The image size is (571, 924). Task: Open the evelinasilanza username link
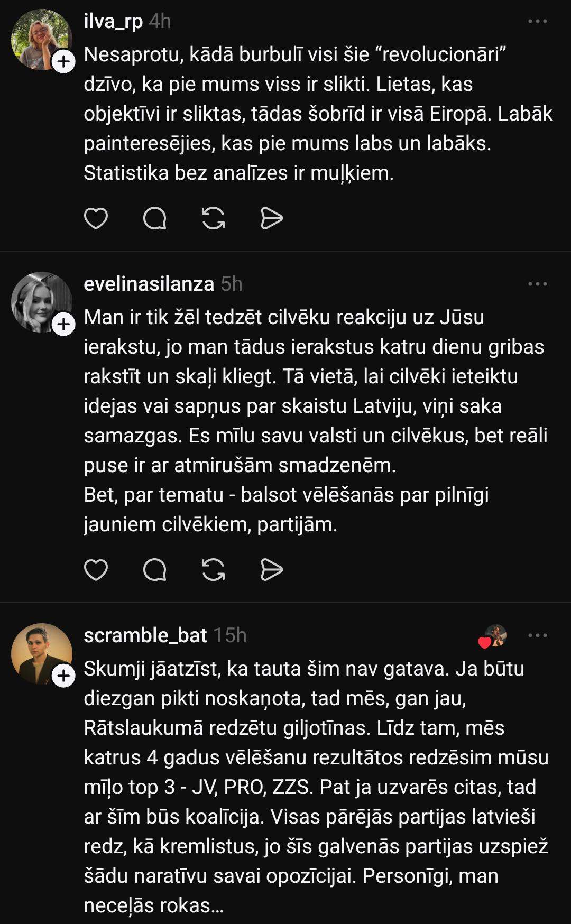(x=149, y=284)
